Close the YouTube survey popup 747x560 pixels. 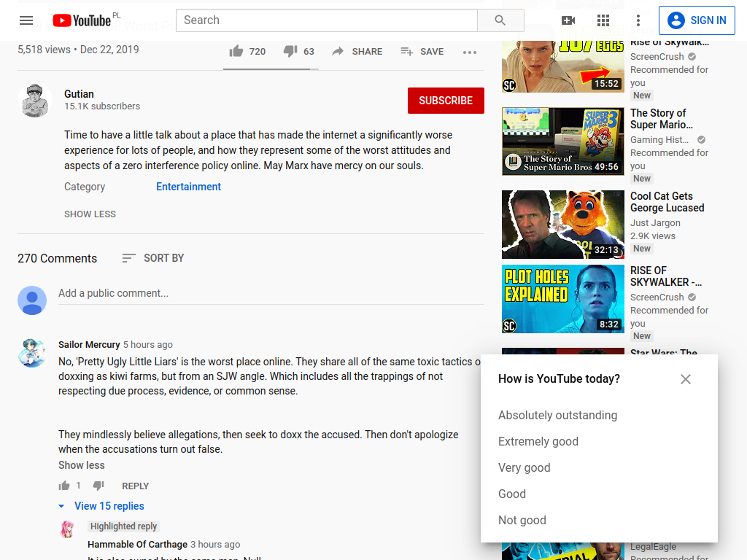click(686, 379)
